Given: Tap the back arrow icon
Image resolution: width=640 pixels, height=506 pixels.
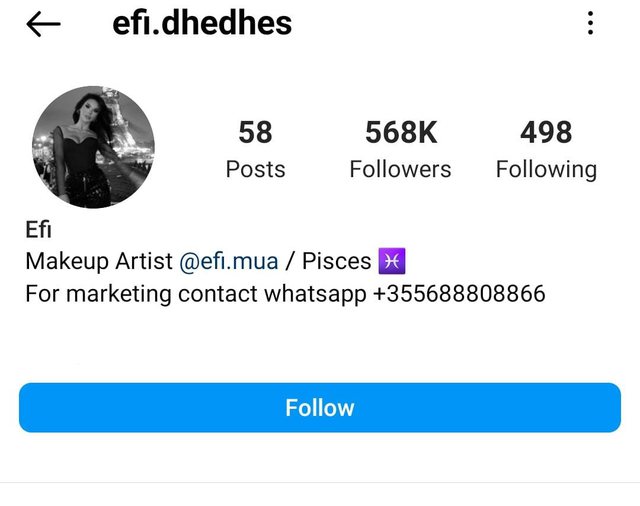Looking at the screenshot, I should click(x=43, y=24).
